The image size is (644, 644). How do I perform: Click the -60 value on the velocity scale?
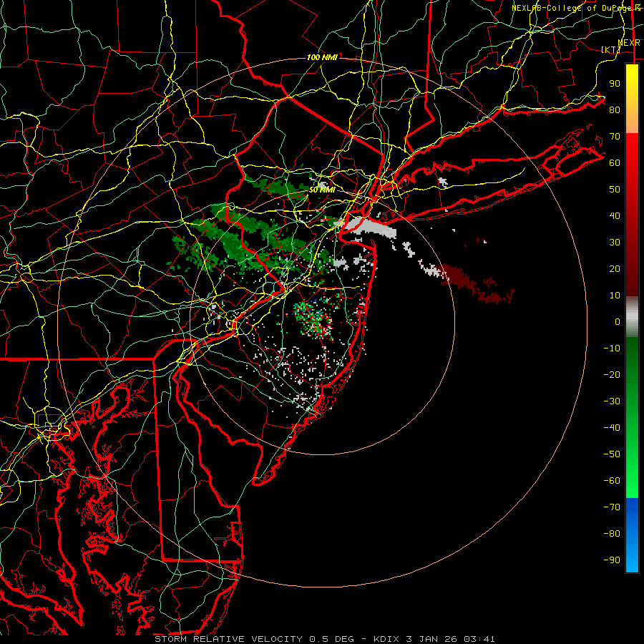612,481
